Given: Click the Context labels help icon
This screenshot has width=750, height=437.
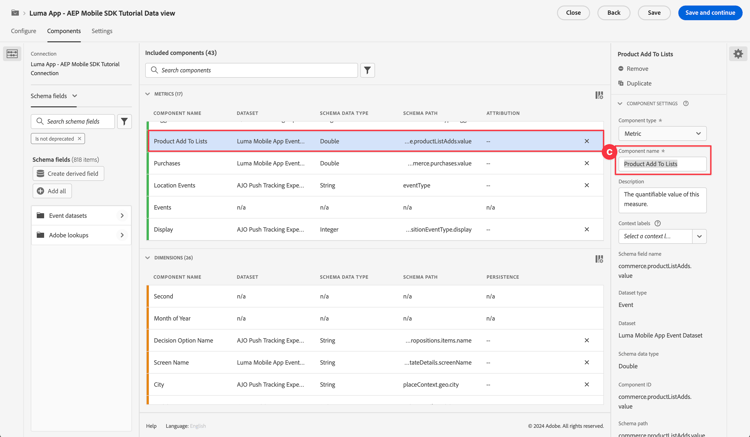Looking at the screenshot, I should tap(657, 224).
